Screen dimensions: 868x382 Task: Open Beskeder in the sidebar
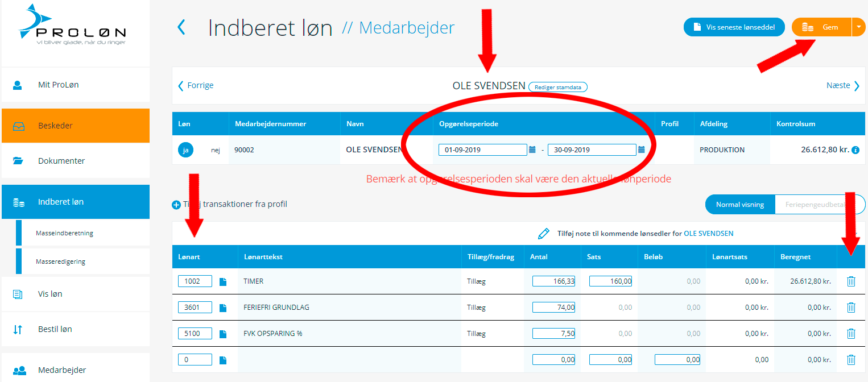(x=76, y=126)
